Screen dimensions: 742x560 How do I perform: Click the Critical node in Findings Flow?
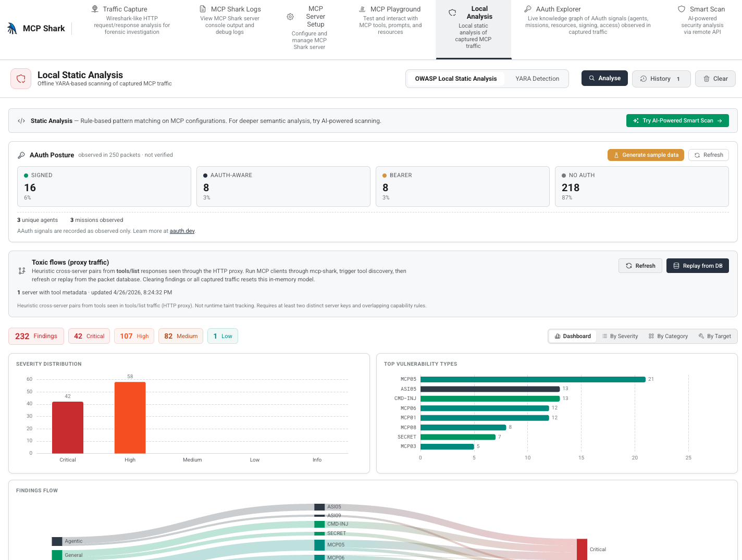[582, 550]
